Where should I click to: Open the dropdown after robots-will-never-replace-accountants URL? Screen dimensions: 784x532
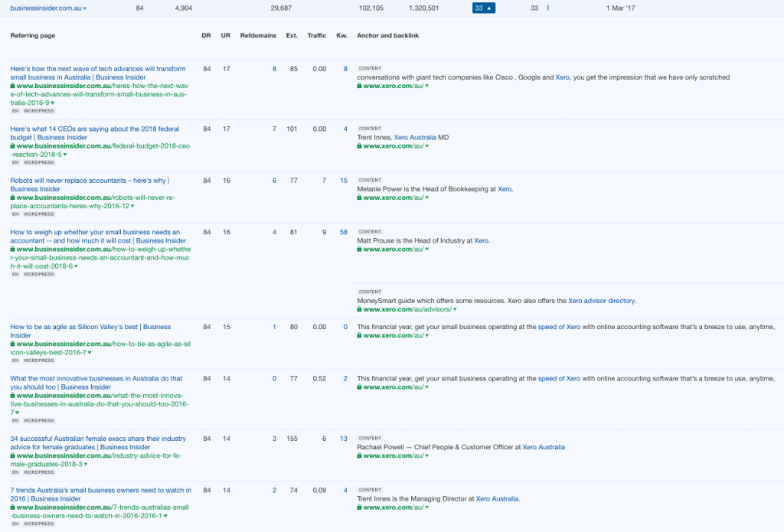click(x=132, y=206)
